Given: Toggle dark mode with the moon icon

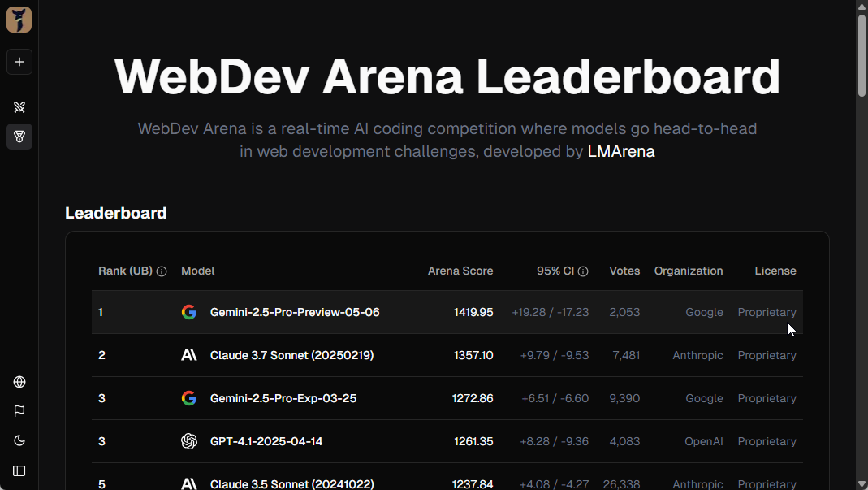Looking at the screenshot, I should point(19,440).
